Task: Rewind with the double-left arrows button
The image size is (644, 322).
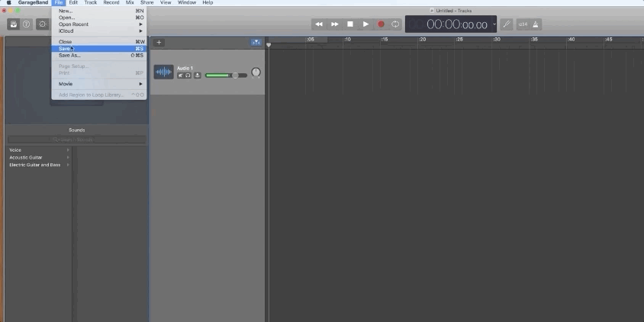Action: coord(319,24)
